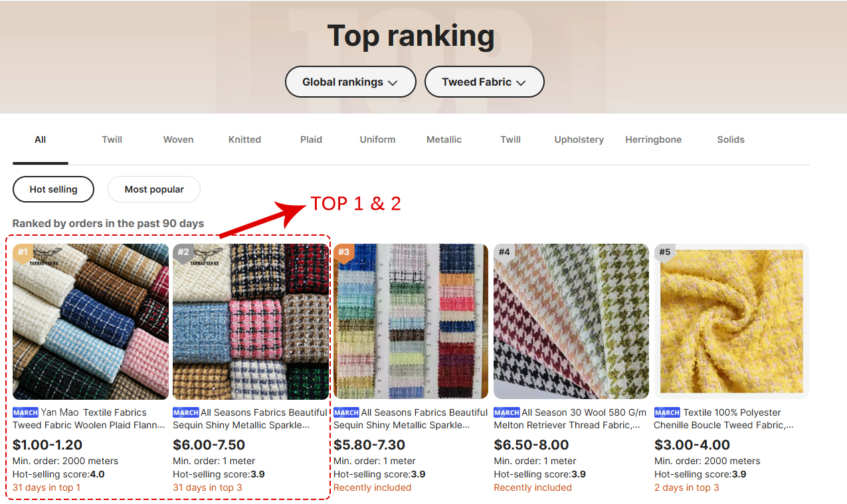Expand the Tweed Fabric category dropdown

(x=484, y=82)
